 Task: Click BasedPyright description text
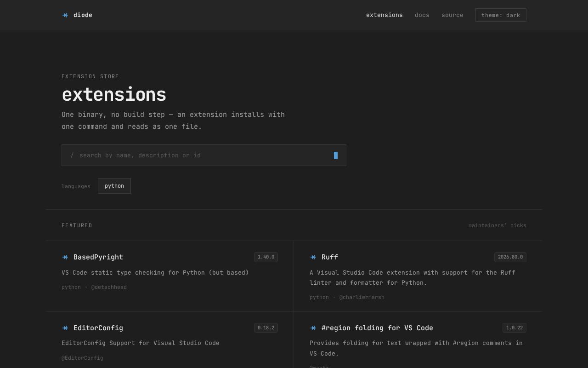[x=155, y=273]
